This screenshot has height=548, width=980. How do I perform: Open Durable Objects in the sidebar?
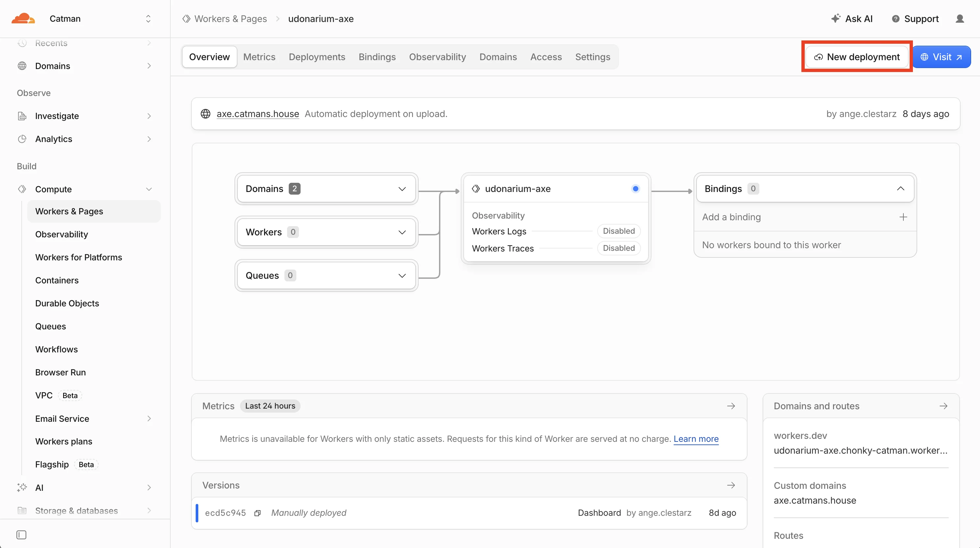click(x=67, y=303)
